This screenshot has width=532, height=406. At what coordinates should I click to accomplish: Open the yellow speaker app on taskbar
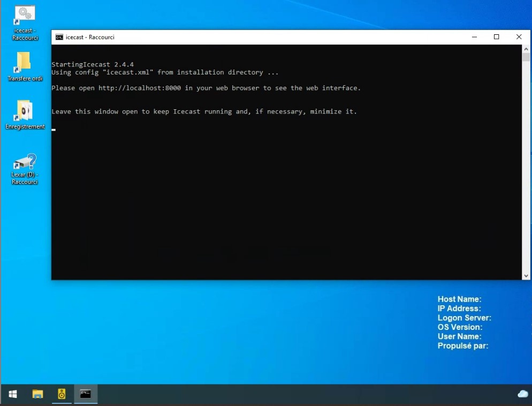62,394
